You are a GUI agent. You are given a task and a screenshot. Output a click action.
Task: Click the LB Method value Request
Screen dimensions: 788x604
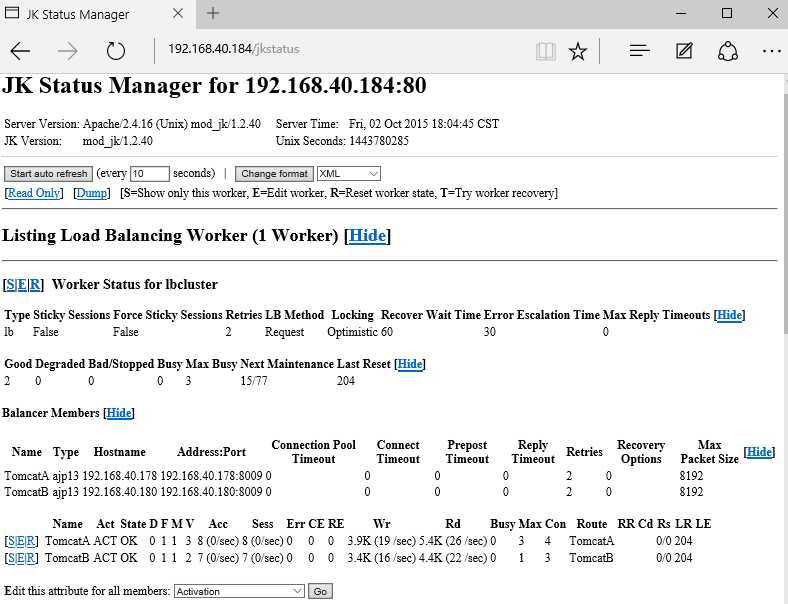(x=284, y=332)
